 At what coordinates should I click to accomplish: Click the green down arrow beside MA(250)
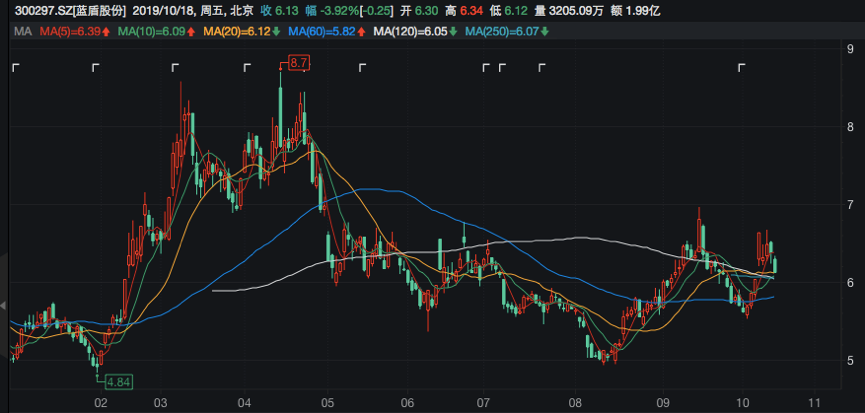545,33
